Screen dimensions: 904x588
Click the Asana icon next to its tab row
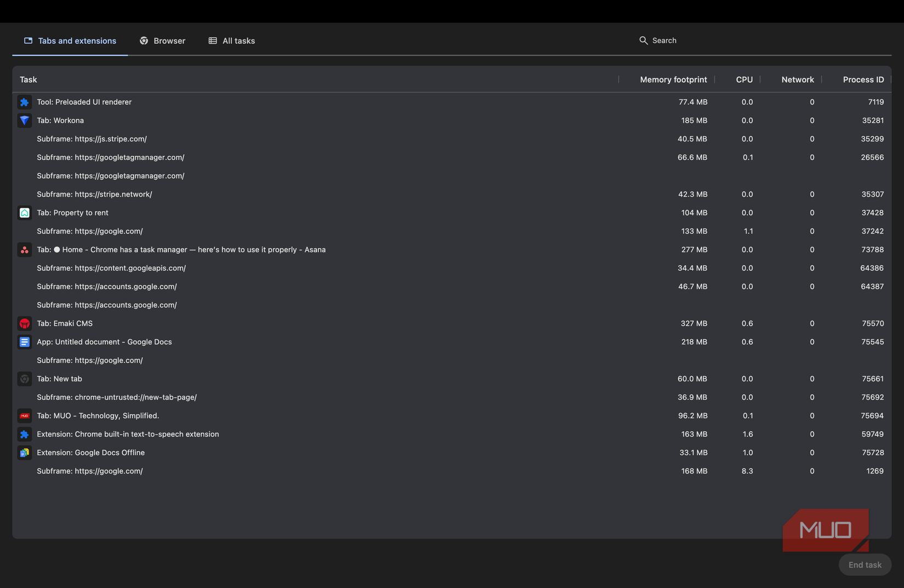[x=25, y=249]
